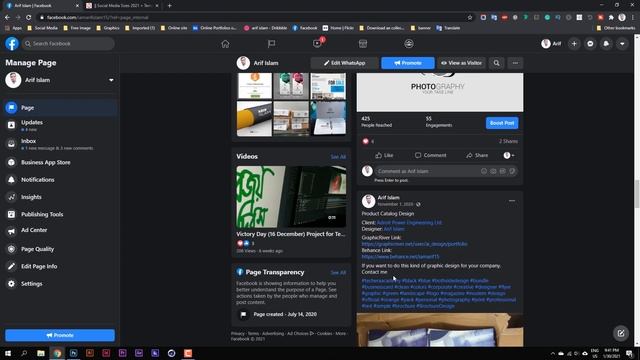This screenshot has height=360, width=640.
Task: Click See All next to Page Transparency
Action: (338, 272)
